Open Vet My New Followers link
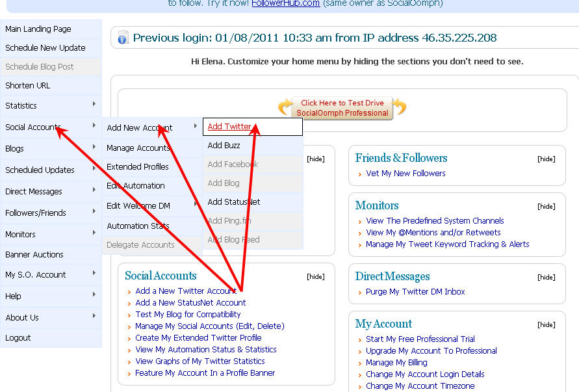This screenshot has width=579, height=392. [405, 174]
